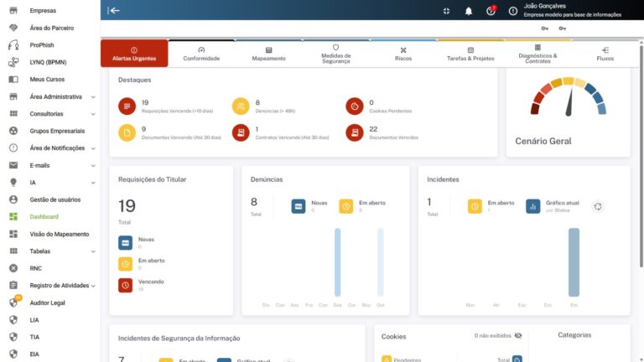Viewport: 644px width, 362px height.
Task: Click the Denúncias yellow highlight icon
Action: pyautogui.click(x=241, y=106)
